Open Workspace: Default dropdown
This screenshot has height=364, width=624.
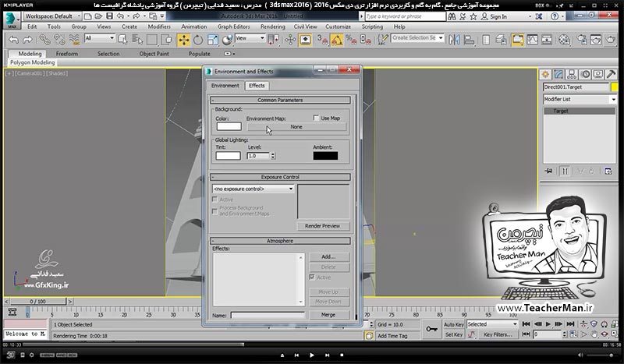(x=52, y=16)
